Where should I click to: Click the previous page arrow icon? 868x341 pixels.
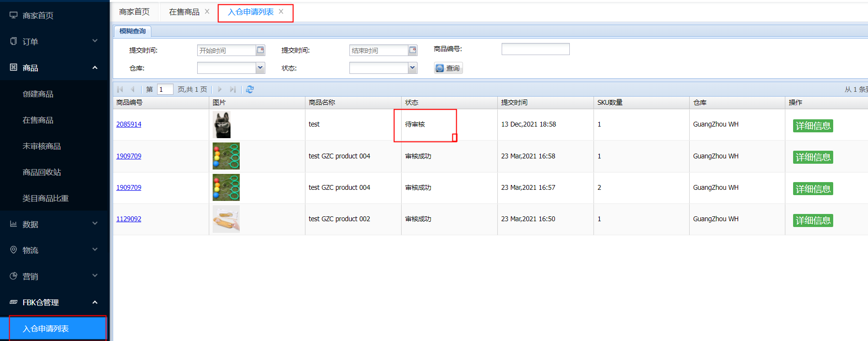(132, 89)
